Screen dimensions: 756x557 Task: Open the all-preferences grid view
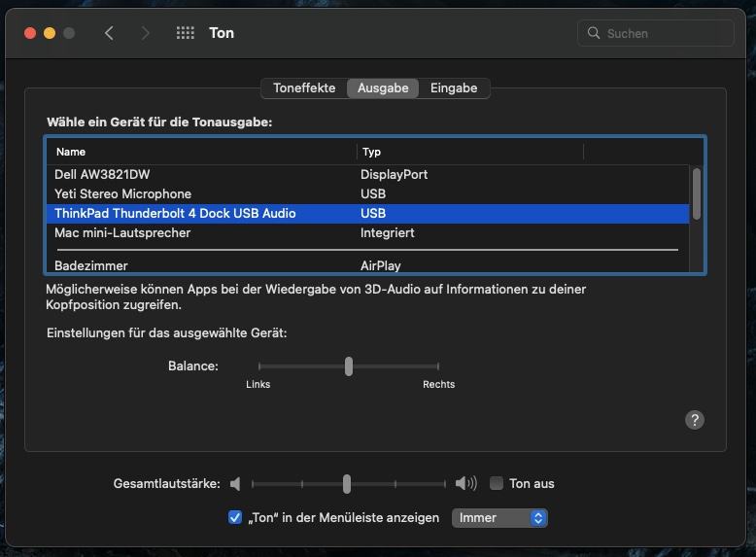click(185, 33)
